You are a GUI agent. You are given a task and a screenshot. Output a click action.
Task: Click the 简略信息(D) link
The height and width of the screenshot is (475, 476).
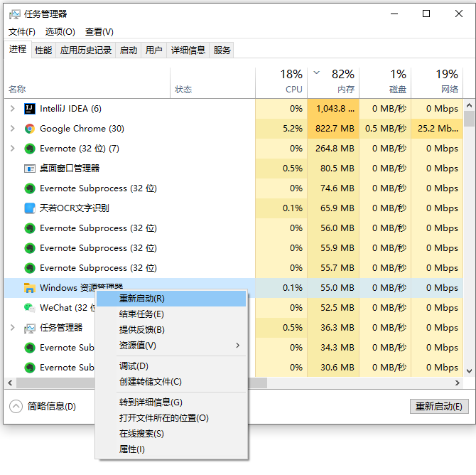coord(52,406)
